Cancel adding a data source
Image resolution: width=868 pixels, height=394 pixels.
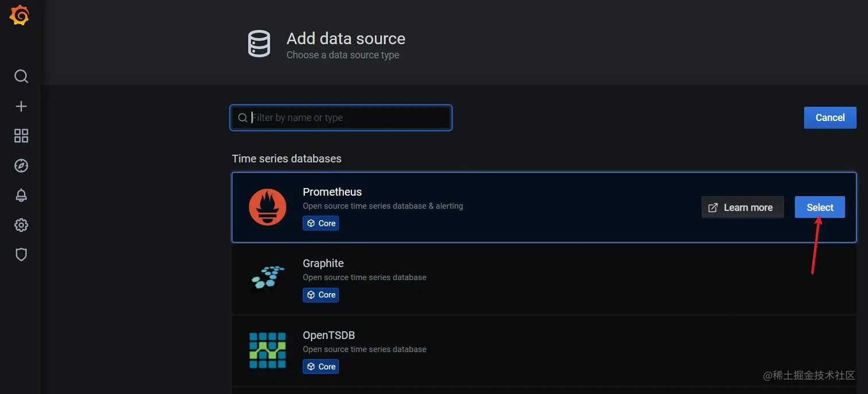[x=830, y=118]
